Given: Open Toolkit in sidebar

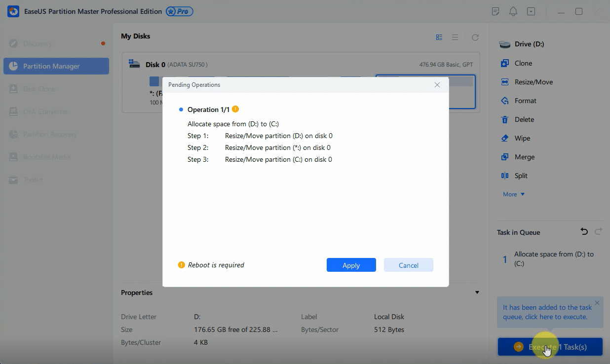Looking at the screenshot, I should (56, 180).
